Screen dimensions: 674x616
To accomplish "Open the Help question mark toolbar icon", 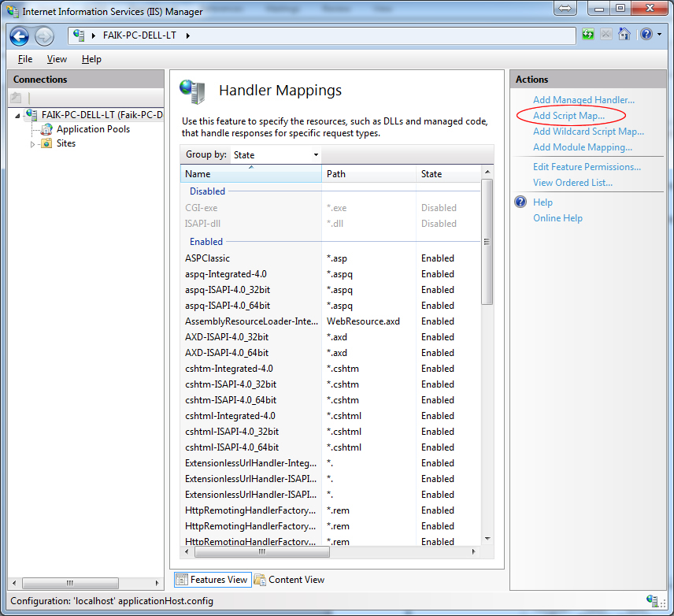I will [x=646, y=34].
